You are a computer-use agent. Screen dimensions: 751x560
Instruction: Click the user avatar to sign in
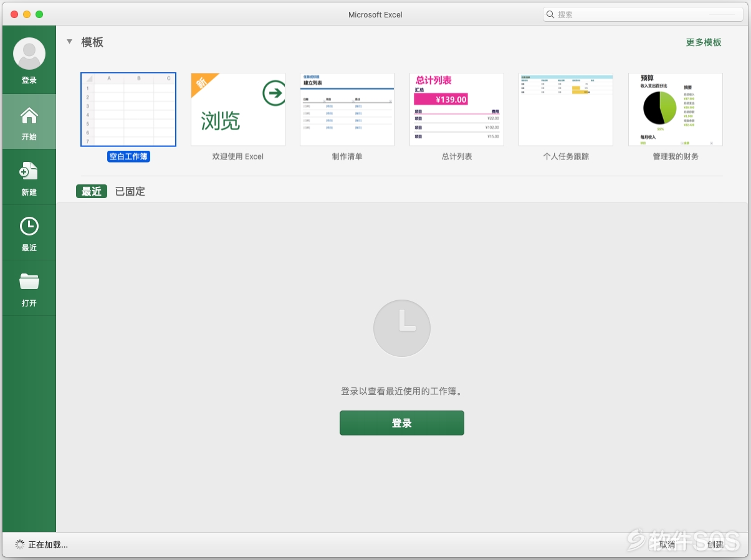click(x=29, y=54)
